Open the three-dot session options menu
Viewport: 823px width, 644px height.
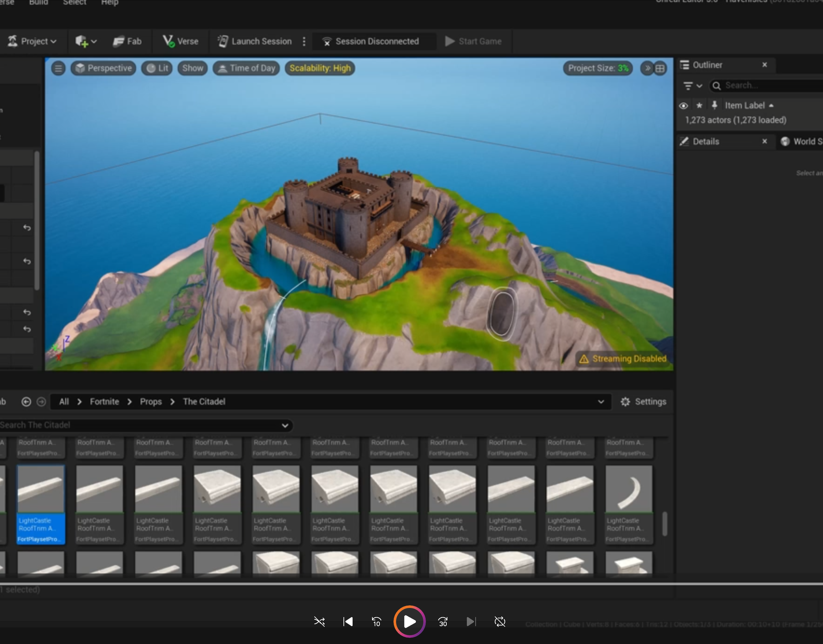[304, 42]
